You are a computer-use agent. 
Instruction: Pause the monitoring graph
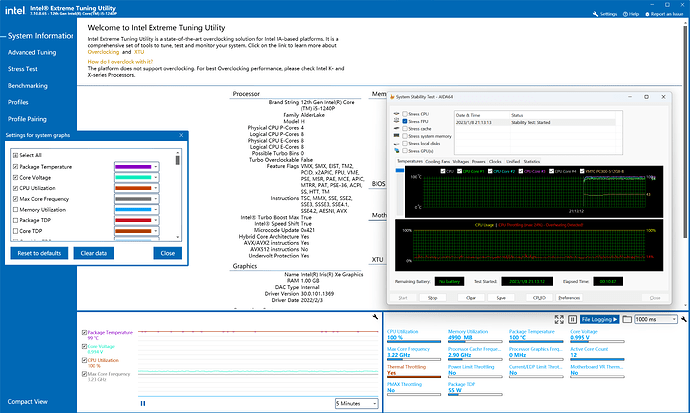[x=143, y=403]
